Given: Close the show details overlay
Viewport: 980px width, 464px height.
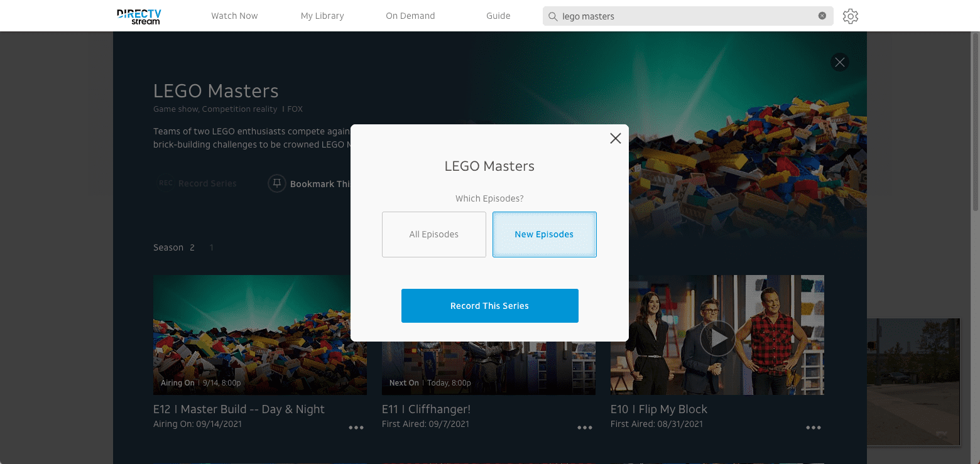Looking at the screenshot, I should click(x=840, y=62).
